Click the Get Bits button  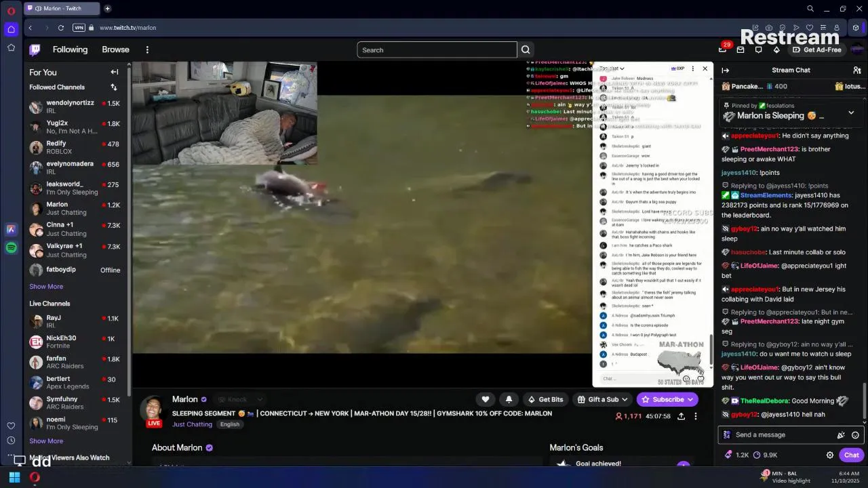click(545, 399)
